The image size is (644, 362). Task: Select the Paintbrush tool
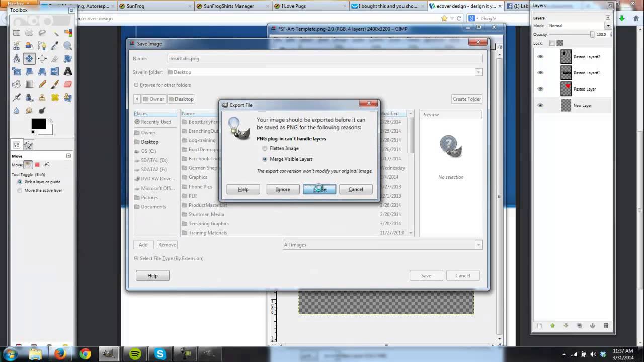tap(55, 84)
